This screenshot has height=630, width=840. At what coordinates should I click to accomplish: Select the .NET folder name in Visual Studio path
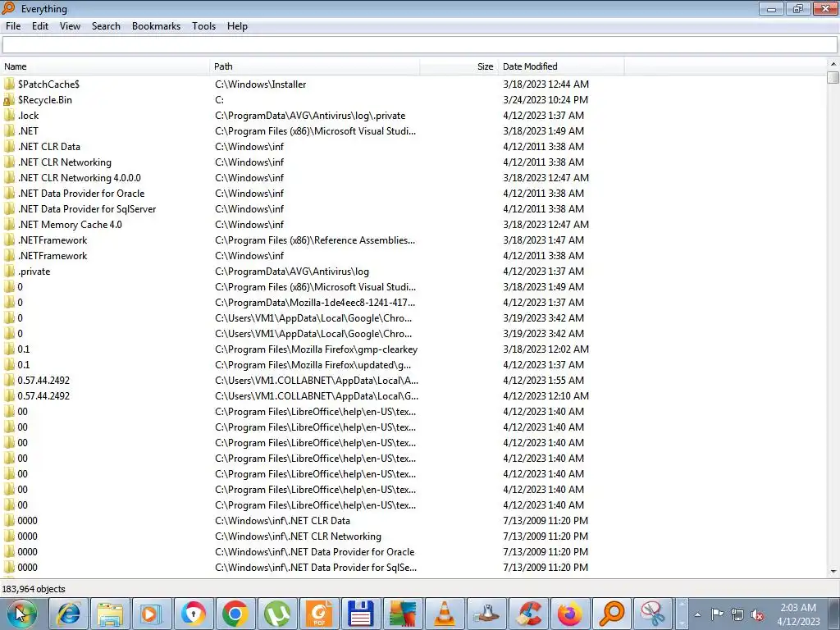click(28, 130)
